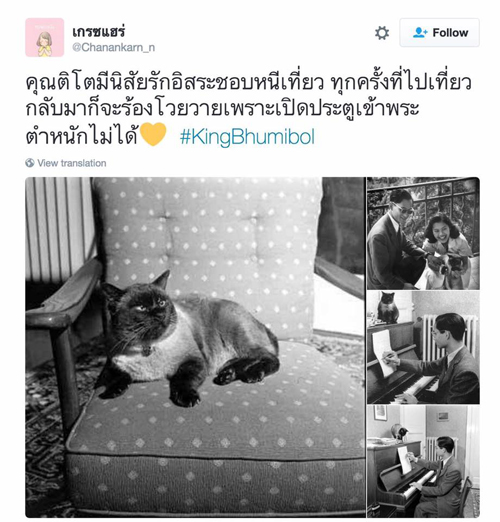Image resolution: width=500 pixels, height=522 pixels.
Task: Click the sheet music in the bottom-right photo
Action: 404,460
